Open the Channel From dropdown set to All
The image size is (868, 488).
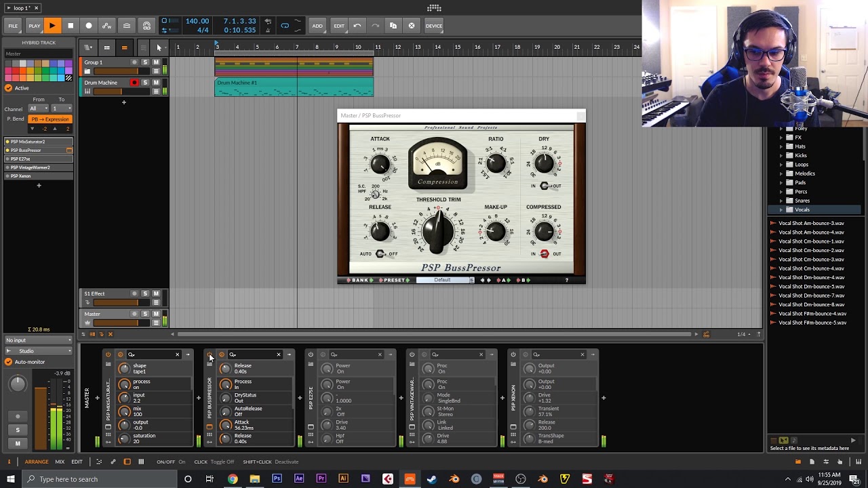pos(37,108)
